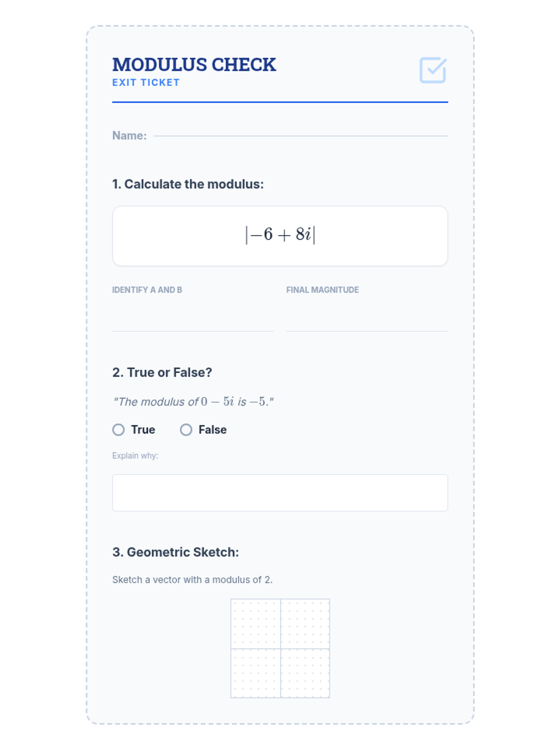This screenshot has height=747, width=560.
Task: Click the Identify A and B answer line
Action: coord(193,322)
